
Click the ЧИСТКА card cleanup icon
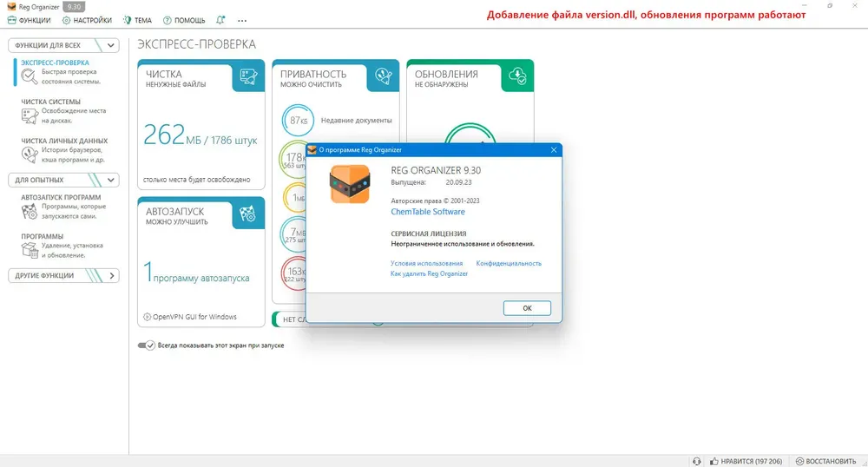tap(248, 76)
